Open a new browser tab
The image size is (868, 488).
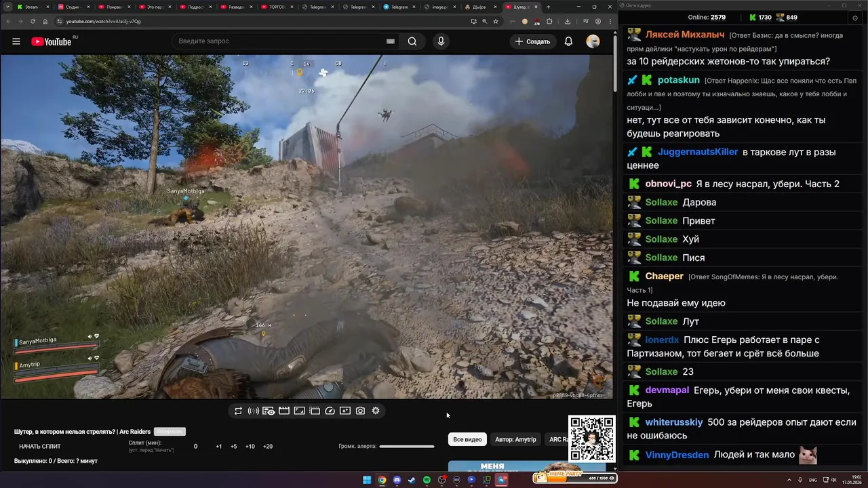[548, 7]
